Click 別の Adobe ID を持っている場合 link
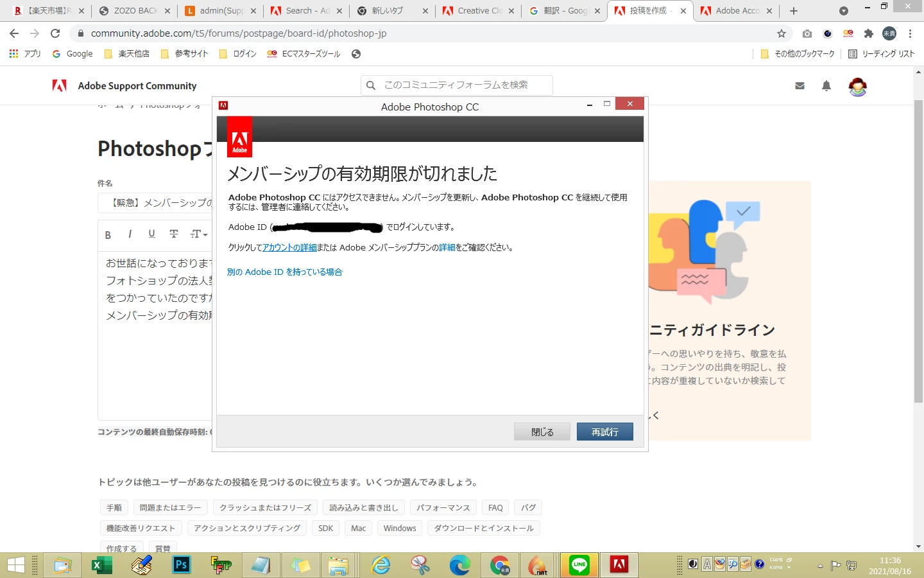The height and width of the screenshot is (578, 924). 285,272
